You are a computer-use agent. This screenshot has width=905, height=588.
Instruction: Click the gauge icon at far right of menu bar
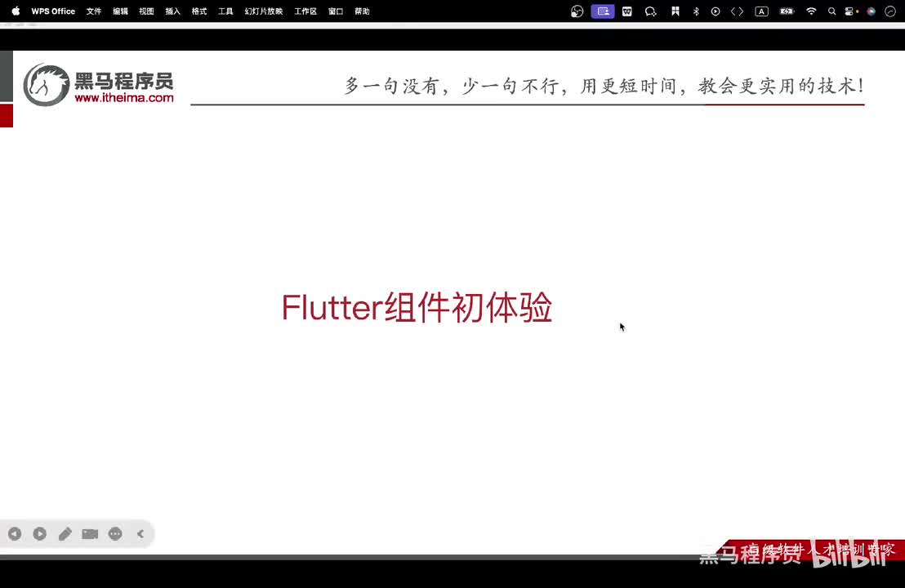click(890, 11)
